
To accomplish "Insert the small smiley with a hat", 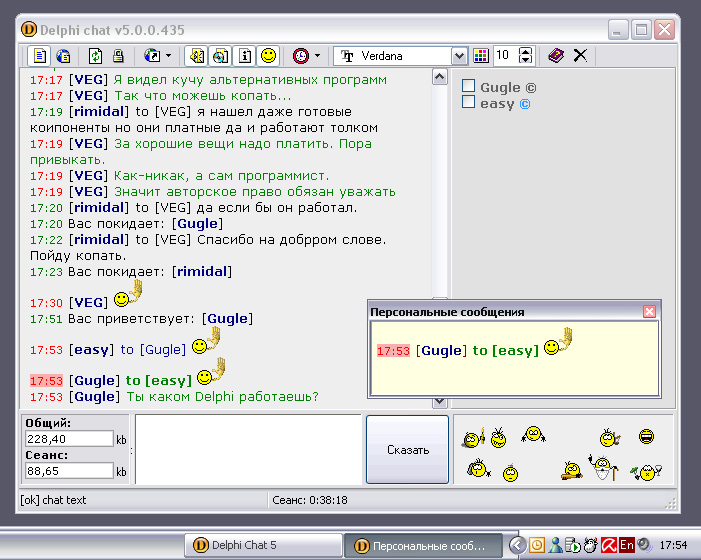I will pos(510,473).
